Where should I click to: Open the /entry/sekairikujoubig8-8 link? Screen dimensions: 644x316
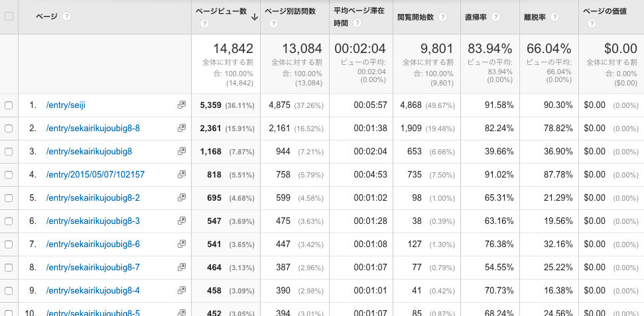pos(93,129)
